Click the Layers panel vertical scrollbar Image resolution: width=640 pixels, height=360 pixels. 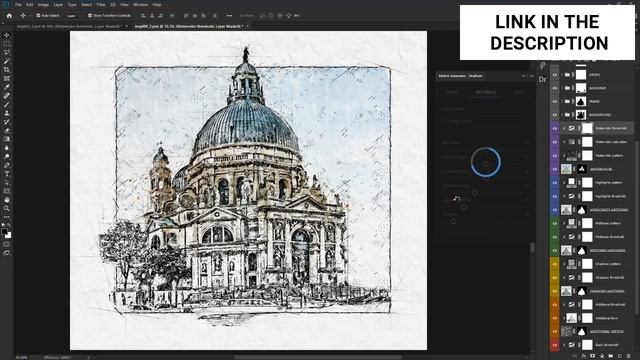pos(636,229)
